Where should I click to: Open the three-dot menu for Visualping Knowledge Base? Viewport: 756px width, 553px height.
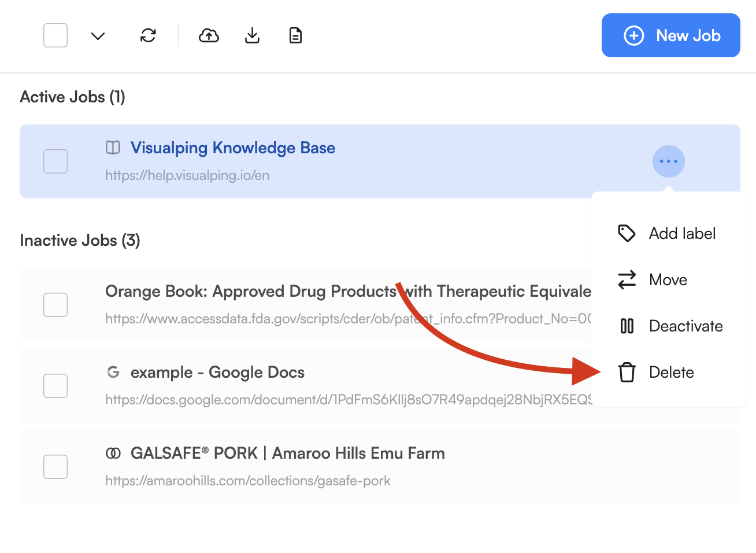point(668,161)
